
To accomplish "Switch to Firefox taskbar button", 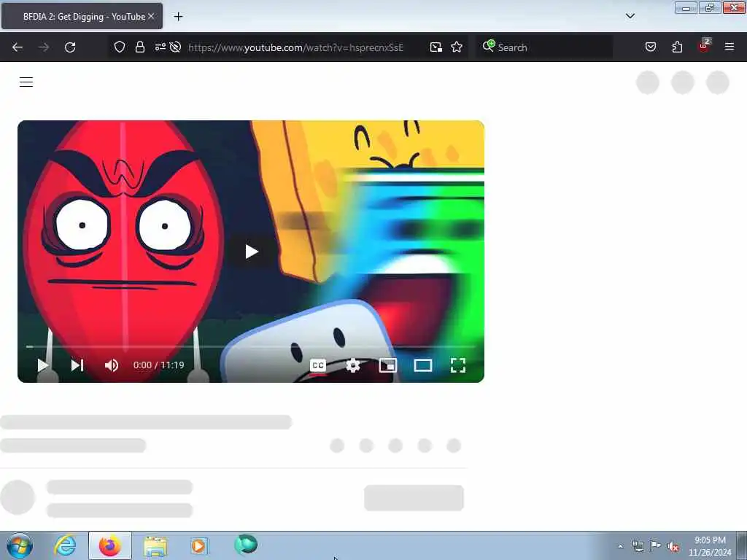I will click(110, 545).
